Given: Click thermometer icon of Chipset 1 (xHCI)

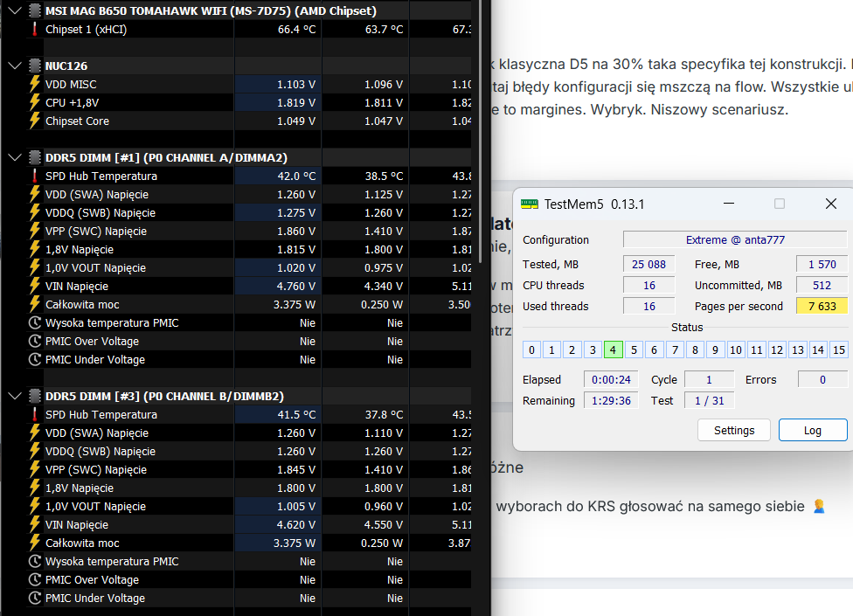Looking at the screenshot, I should tap(35, 30).
